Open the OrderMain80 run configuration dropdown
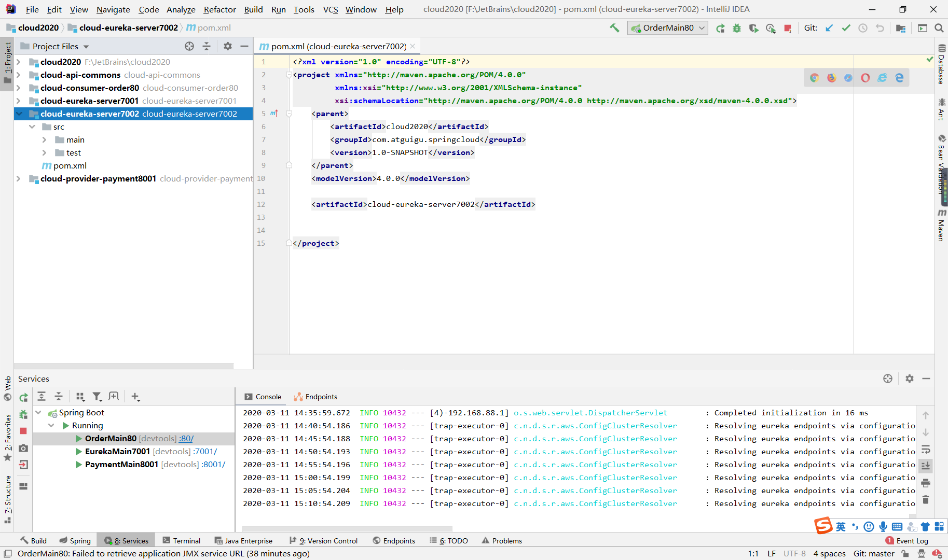 [667, 28]
